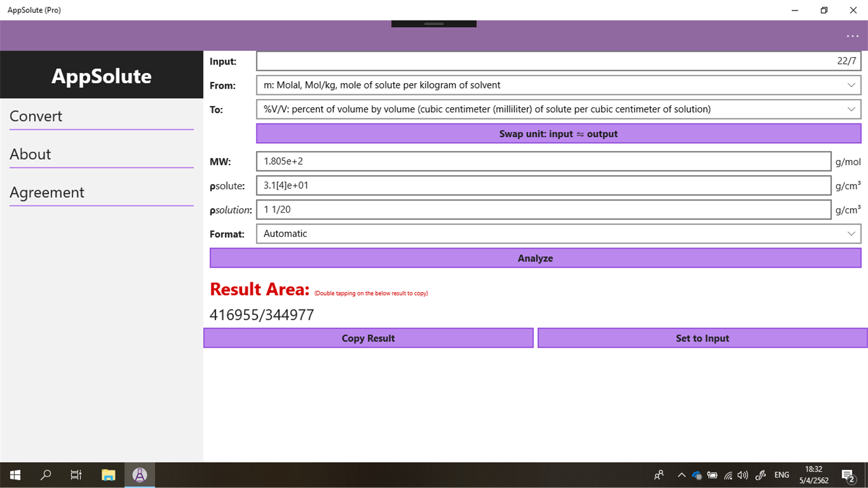This screenshot has height=488, width=868.
Task: Change the Format dropdown from Automatic
Action: click(x=557, y=234)
